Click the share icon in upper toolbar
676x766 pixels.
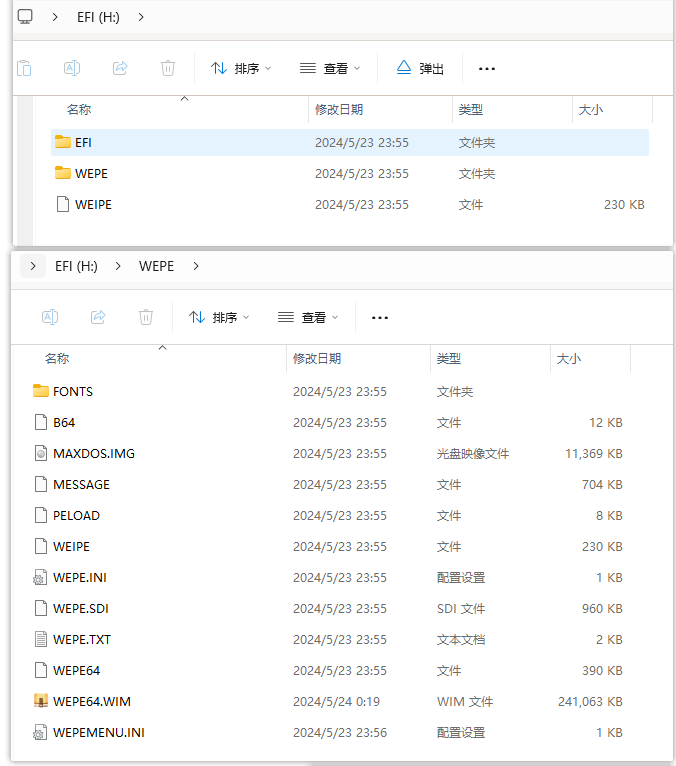click(120, 68)
